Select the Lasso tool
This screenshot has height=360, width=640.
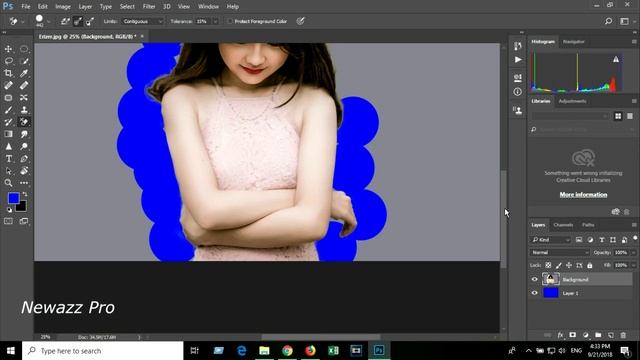pos(8,61)
